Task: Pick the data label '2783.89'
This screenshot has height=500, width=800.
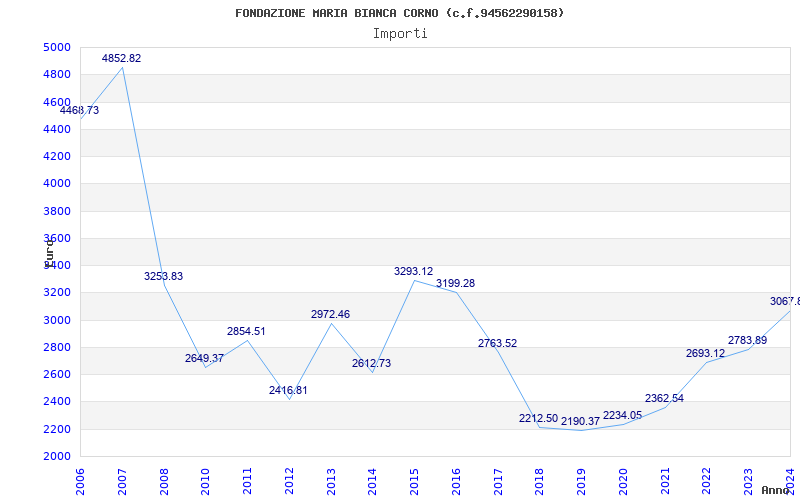Action: 747,340
